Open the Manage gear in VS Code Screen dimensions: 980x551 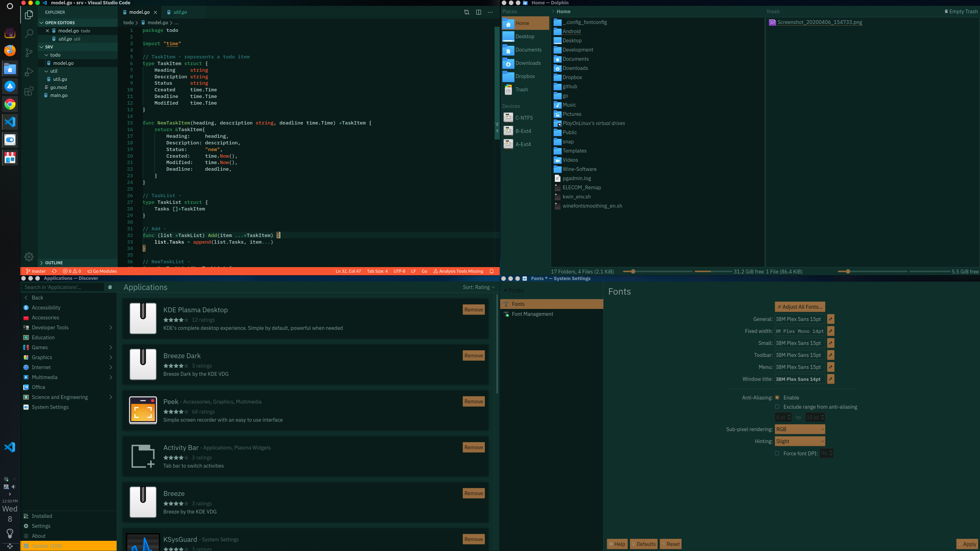[29, 257]
